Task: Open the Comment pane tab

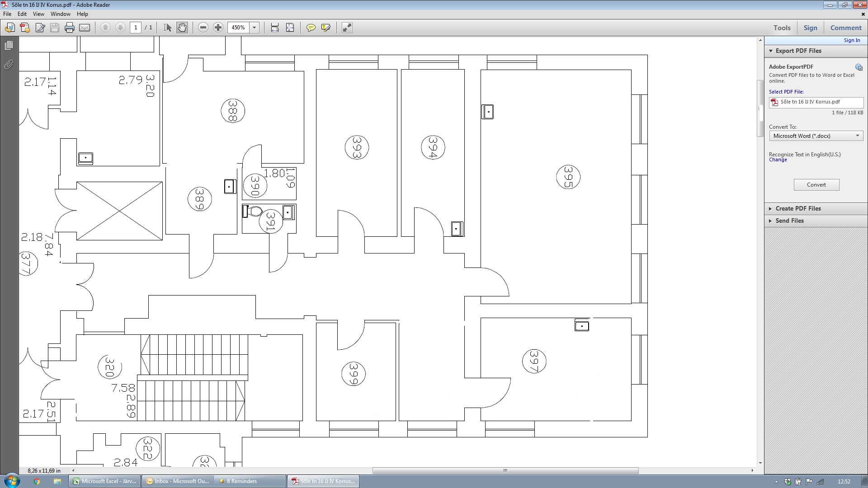Action: point(845,28)
